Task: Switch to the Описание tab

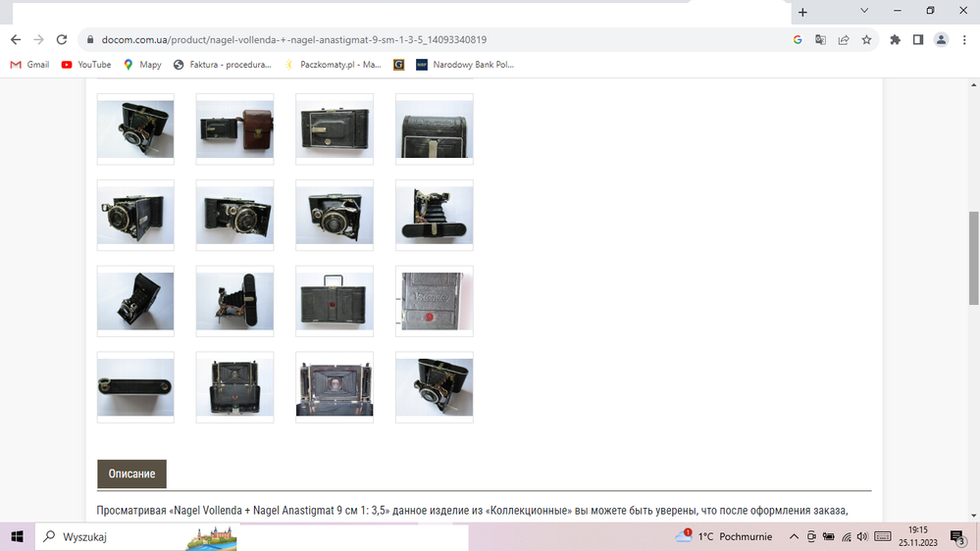Action: (131, 474)
